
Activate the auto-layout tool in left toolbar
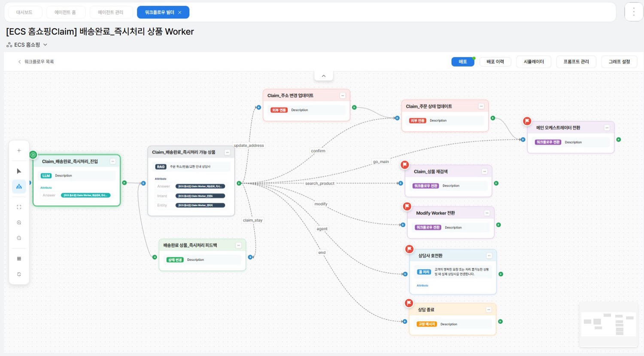pos(19,186)
